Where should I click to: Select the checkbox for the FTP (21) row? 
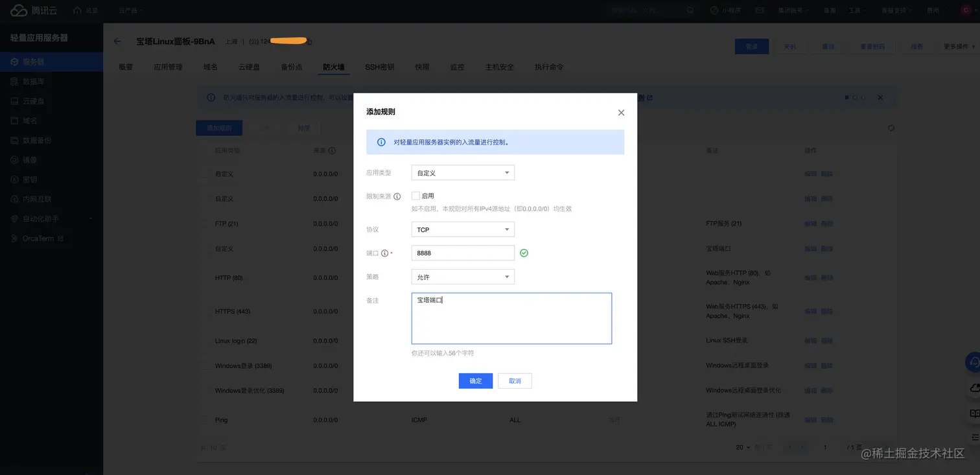(205, 224)
